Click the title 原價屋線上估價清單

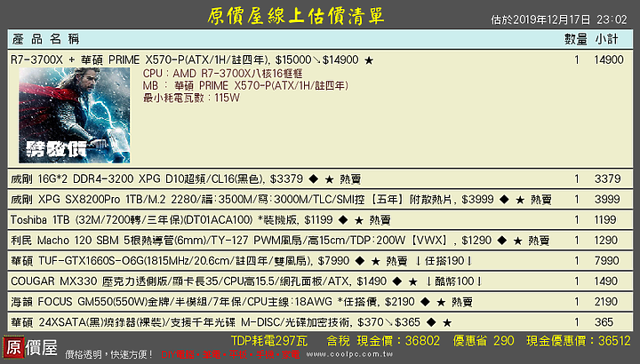(x=295, y=16)
